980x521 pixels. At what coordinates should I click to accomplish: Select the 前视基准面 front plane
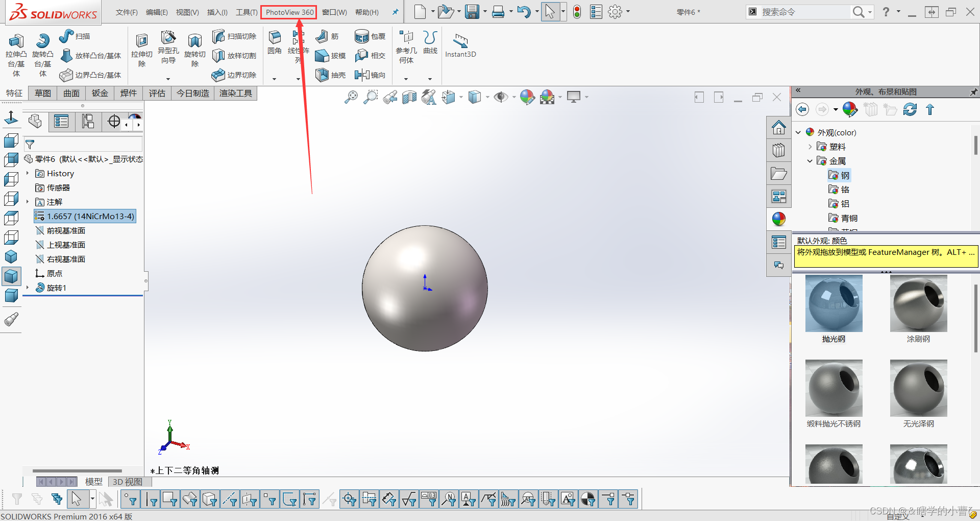coord(60,231)
